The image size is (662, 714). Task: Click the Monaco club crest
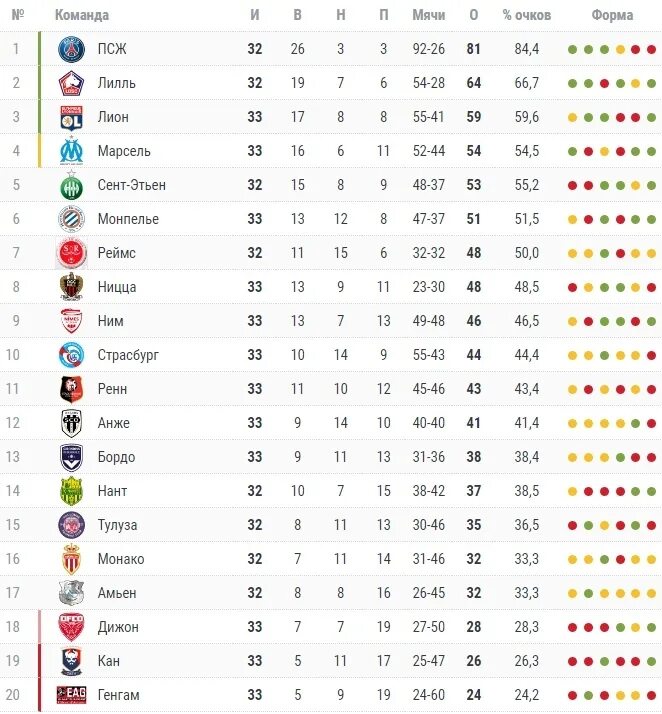pos(71,559)
